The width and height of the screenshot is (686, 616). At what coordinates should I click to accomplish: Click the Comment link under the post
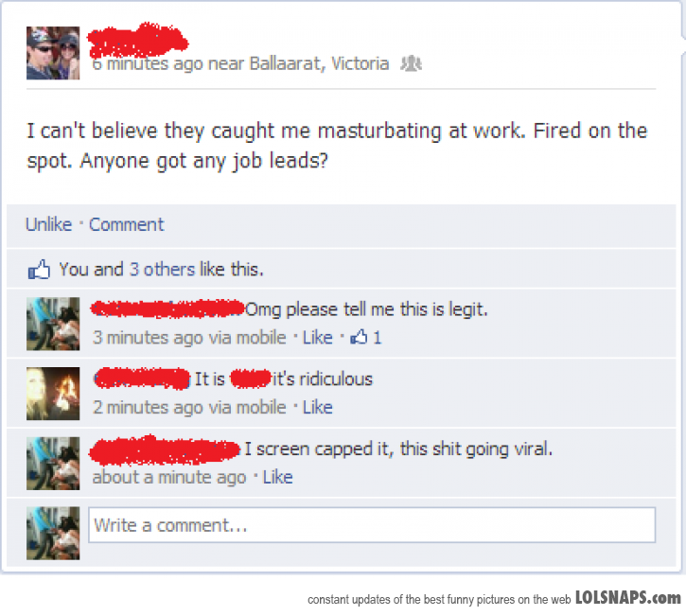coord(127,224)
